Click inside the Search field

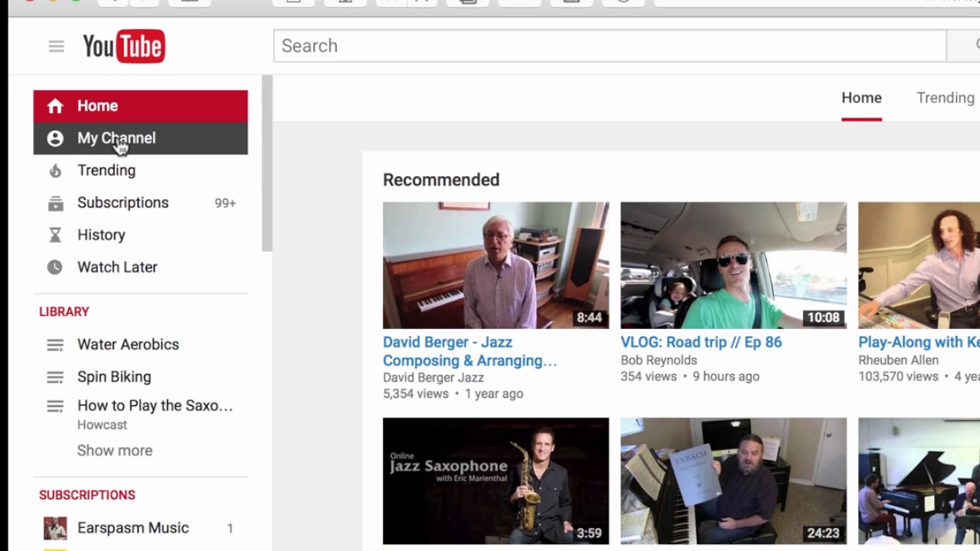coord(609,46)
